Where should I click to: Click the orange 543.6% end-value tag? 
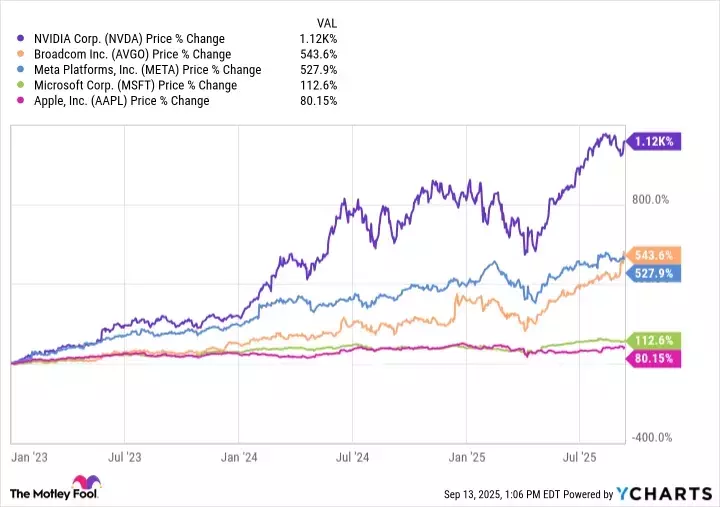pyautogui.click(x=653, y=255)
